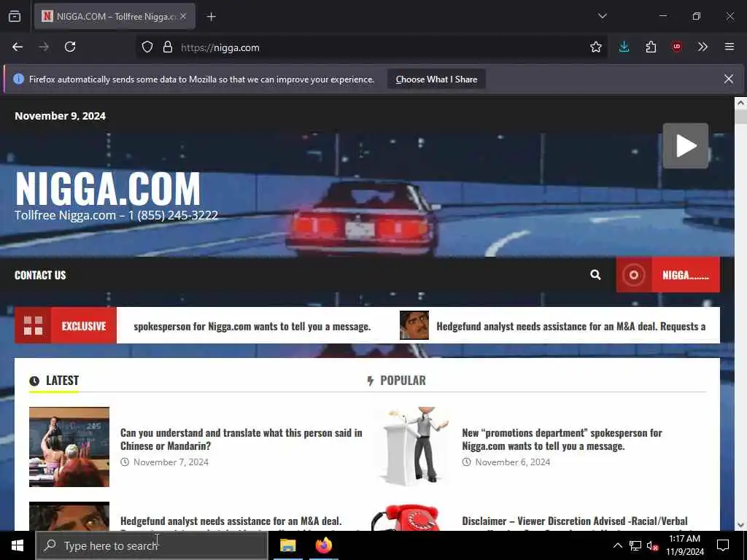747x560 pixels.
Task: Click the red live-circle button in nav bar
Action: click(634, 275)
